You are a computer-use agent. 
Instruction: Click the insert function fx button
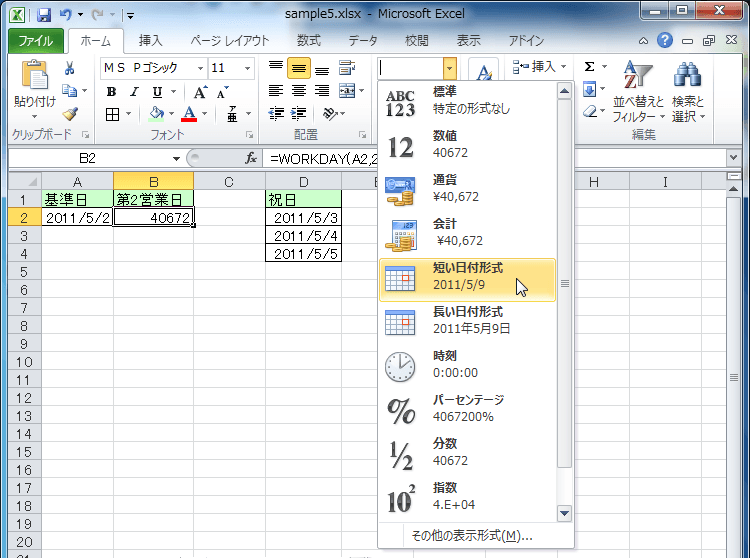[x=251, y=158]
